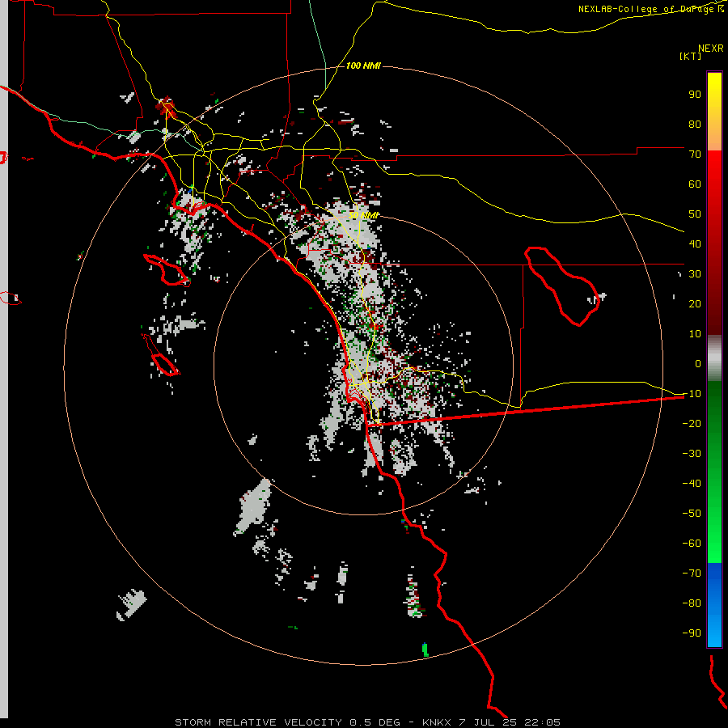The width and height of the screenshot is (728, 728).
Task: Pick the gray zero-velocity segment of color bar
Action: click(x=714, y=358)
